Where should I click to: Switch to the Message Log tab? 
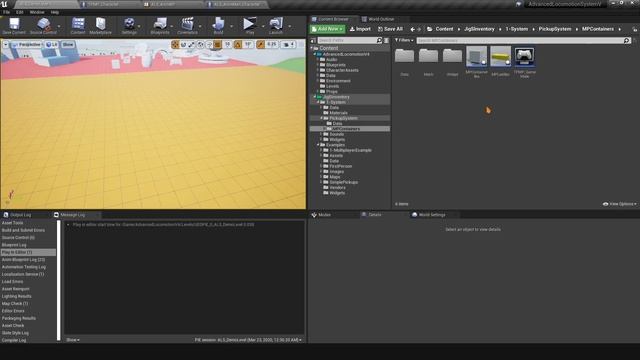coord(73,215)
